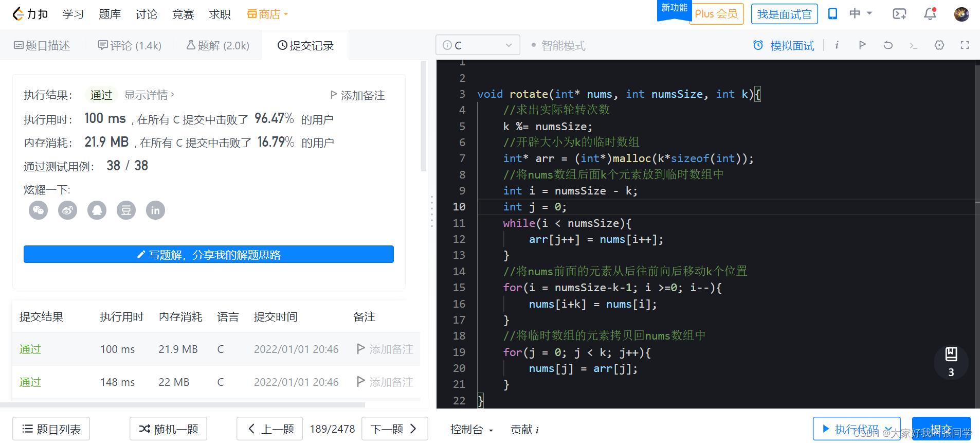Click 贡献 link
This screenshot has width=980, height=443.
click(x=524, y=429)
